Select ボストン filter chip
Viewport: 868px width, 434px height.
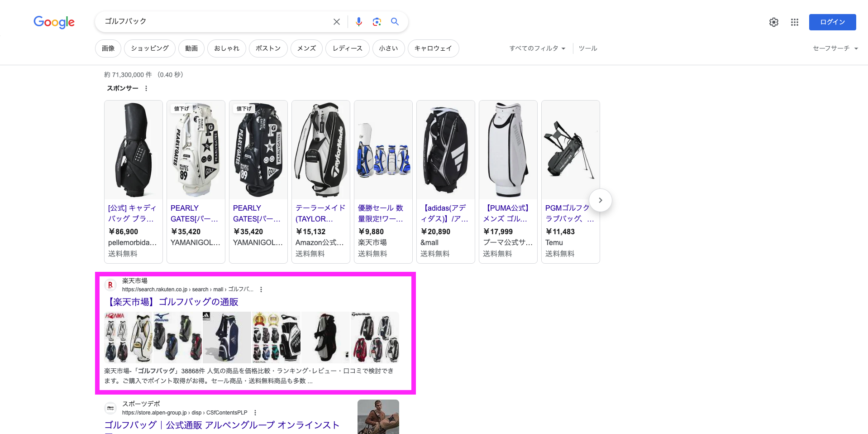click(x=268, y=48)
